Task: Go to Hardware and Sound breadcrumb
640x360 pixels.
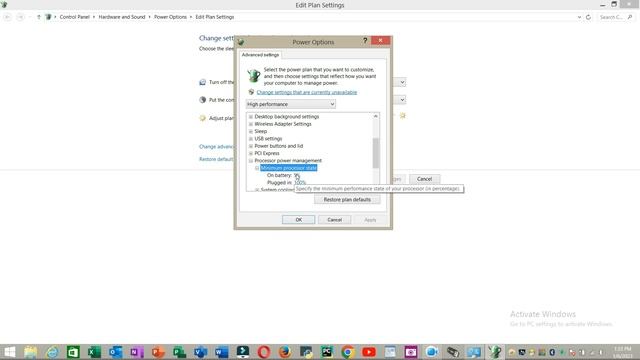Action: pyautogui.click(x=122, y=17)
